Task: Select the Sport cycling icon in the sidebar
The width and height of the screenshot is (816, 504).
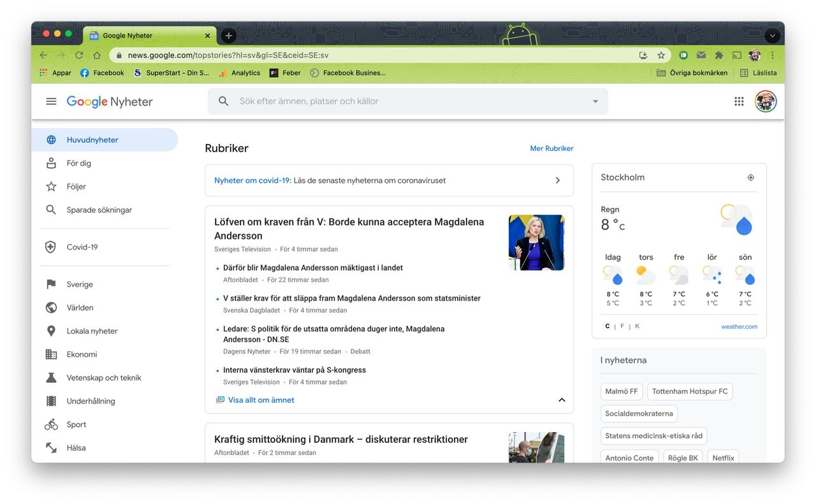Action: (51, 424)
